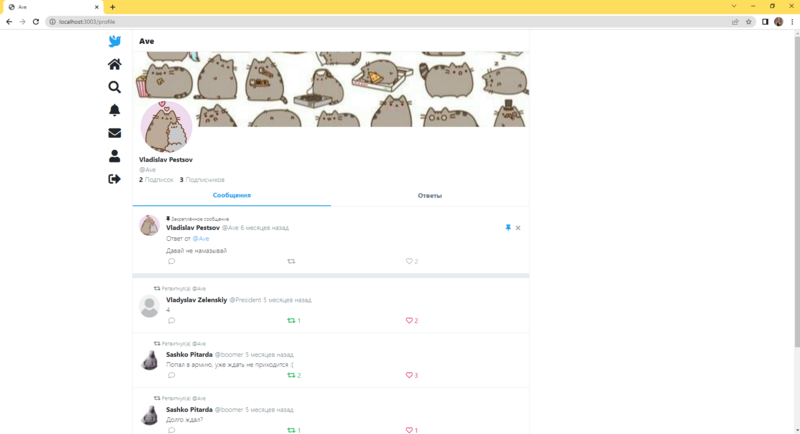Viewport: 800px width, 434px height.
Task: Open the @Ave mention link in reply
Action: pos(201,239)
